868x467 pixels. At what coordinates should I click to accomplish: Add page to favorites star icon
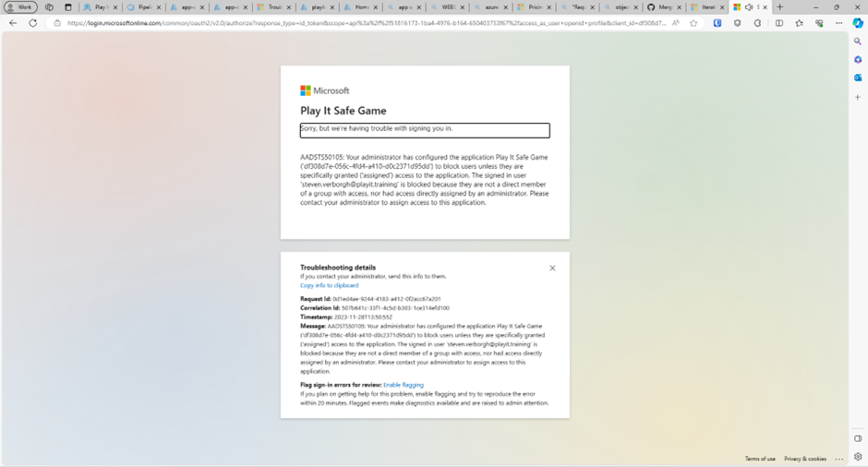(x=693, y=23)
